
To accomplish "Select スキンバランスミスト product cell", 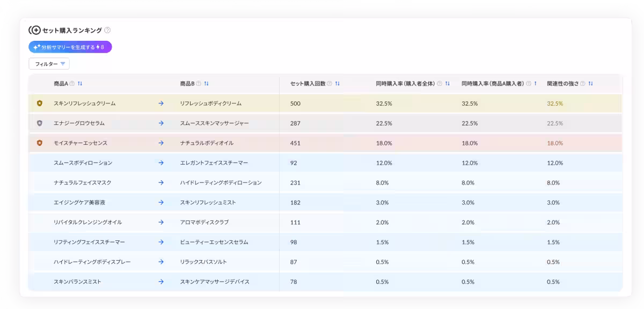I will tap(77, 282).
